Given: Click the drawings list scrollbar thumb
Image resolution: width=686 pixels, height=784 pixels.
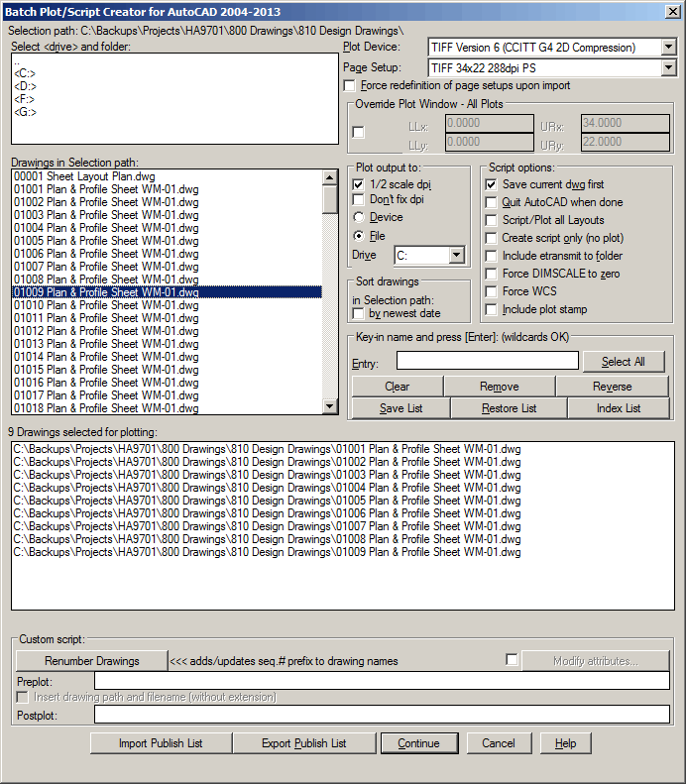Looking at the screenshot, I should [x=330, y=199].
